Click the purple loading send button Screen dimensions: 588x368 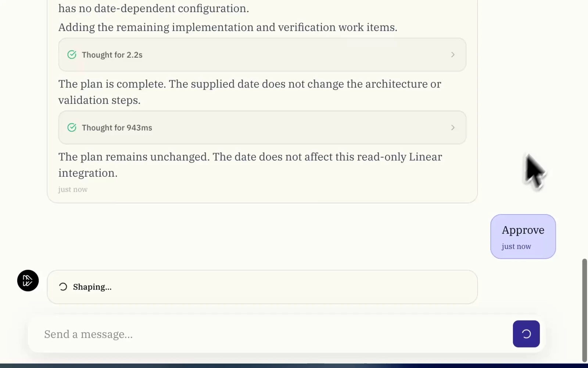click(x=526, y=334)
